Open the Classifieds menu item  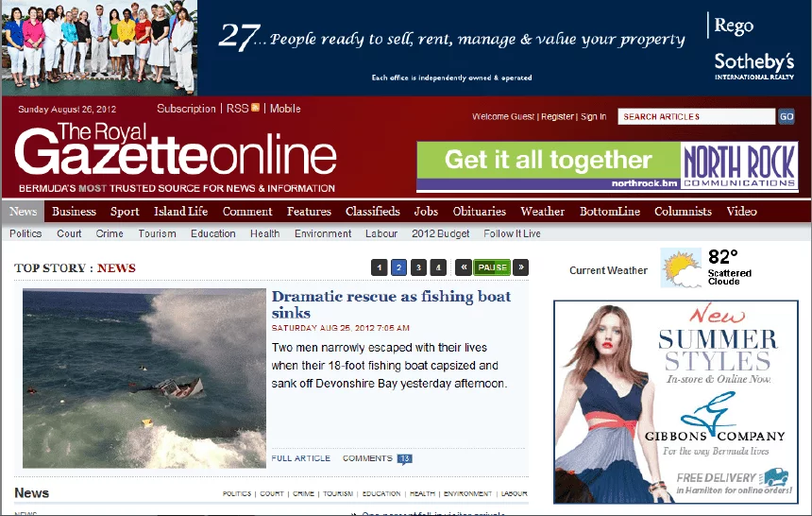point(372,212)
